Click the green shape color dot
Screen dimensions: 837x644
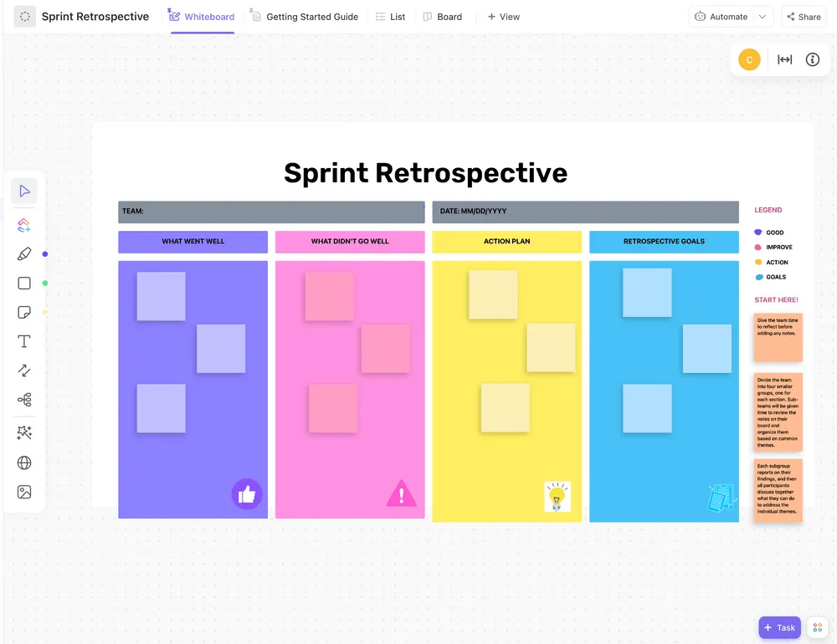[45, 284]
